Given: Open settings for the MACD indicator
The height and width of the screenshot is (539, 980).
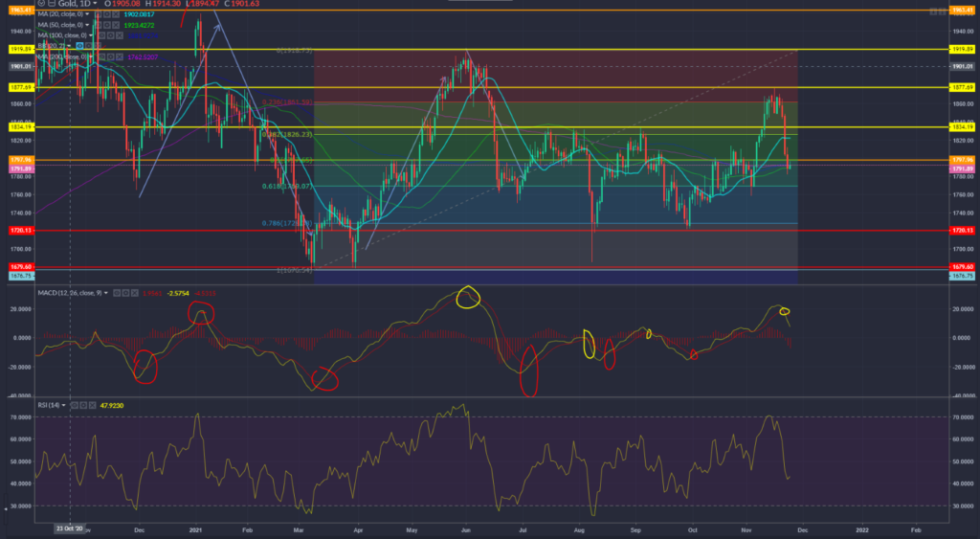Looking at the screenshot, I should point(125,293).
